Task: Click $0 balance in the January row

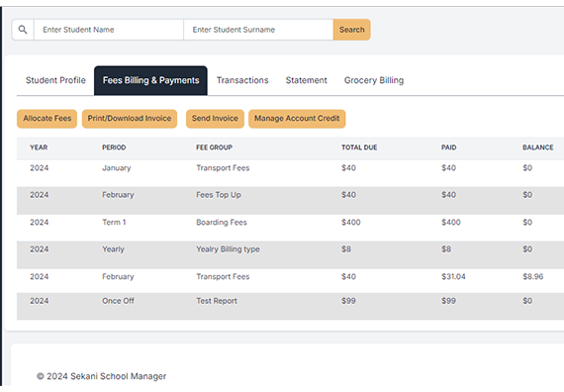Action: point(527,168)
